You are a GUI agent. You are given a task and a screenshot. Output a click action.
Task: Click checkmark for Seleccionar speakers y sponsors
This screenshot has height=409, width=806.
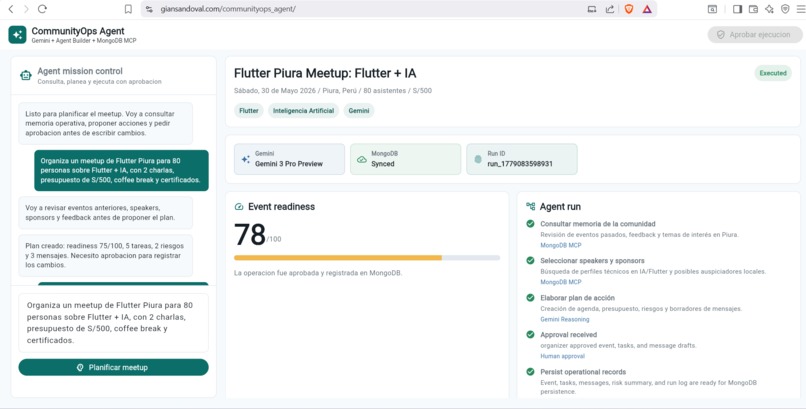coord(530,261)
